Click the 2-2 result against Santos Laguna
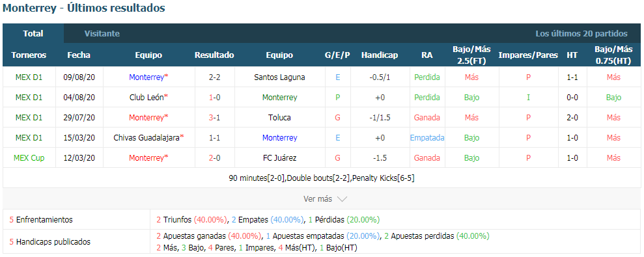Image resolution: width=644 pixels, height=257 pixels. tap(214, 77)
